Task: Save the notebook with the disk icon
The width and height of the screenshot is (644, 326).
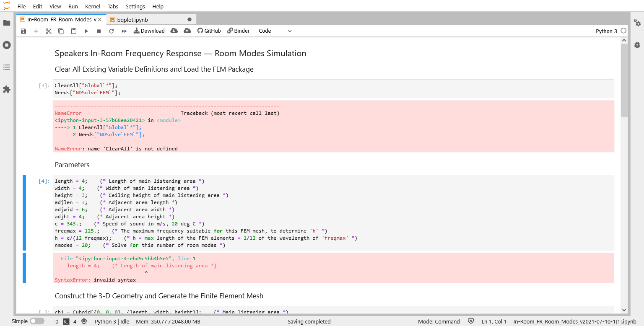Action: [23, 31]
